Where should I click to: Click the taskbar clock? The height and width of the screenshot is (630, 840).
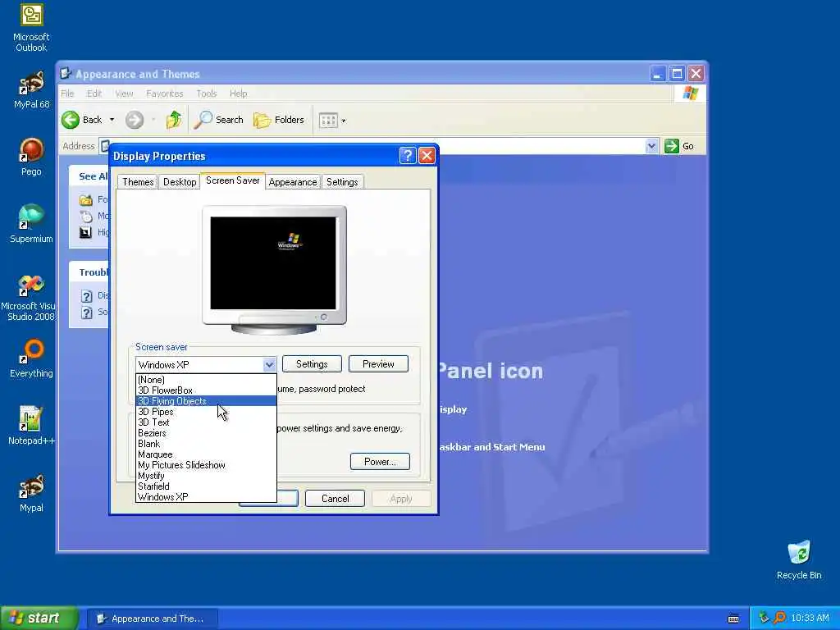click(810, 619)
